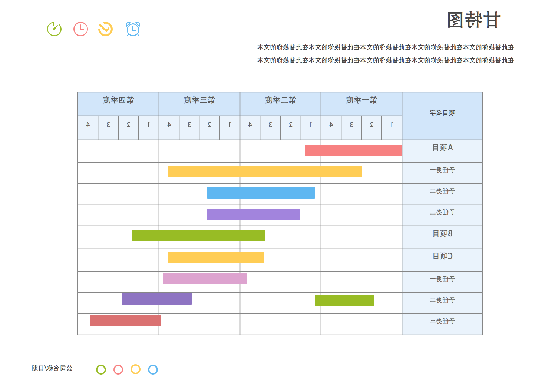555x392 pixels.
Task: Click the 甘特图 title
Action: (474, 20)
